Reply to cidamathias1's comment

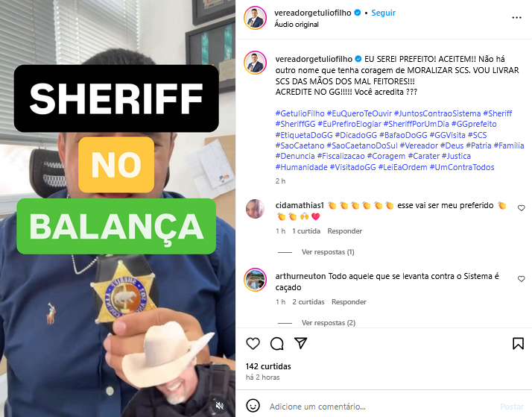point(344,231)
